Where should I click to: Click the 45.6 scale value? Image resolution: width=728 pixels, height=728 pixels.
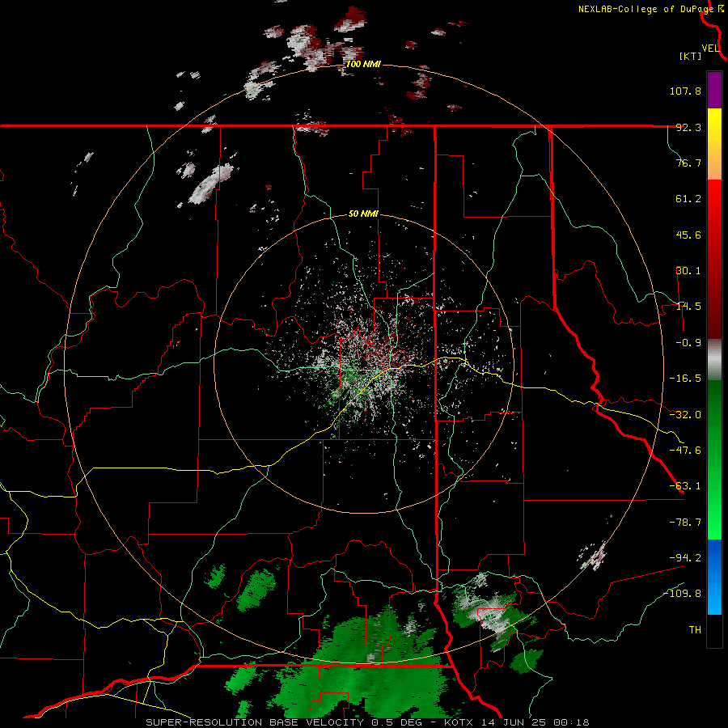click(x=688, y=235)
